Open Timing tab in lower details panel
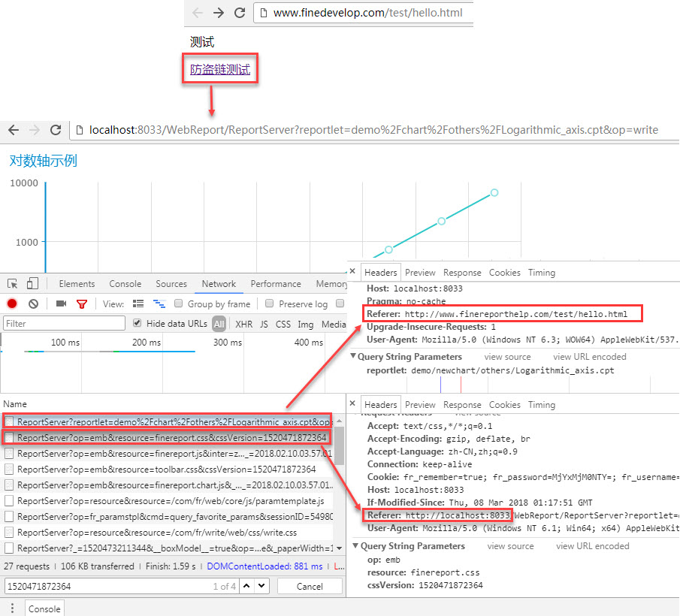 pyautogui.click(x=542, y=405)
